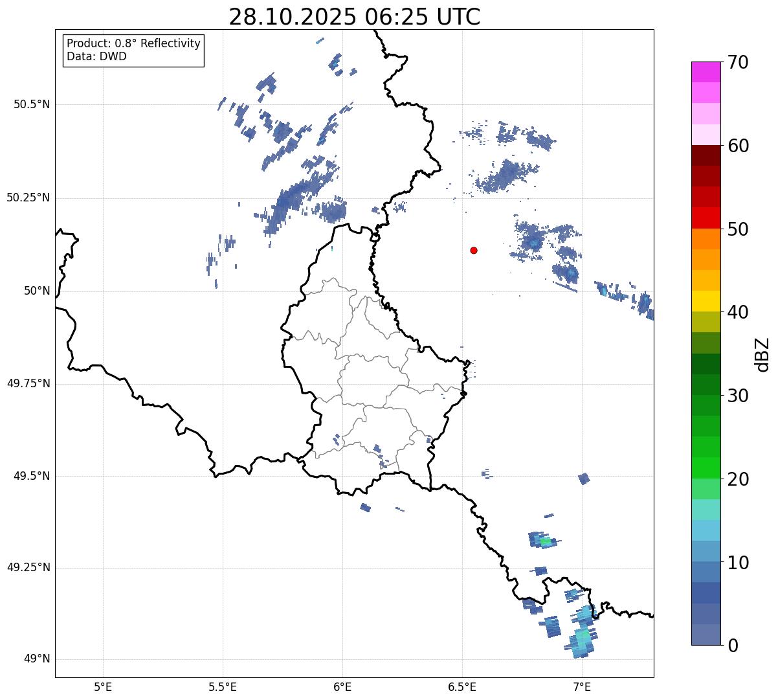
Task: Click the latitude label 50.25°N
Action: coord(28,198)
